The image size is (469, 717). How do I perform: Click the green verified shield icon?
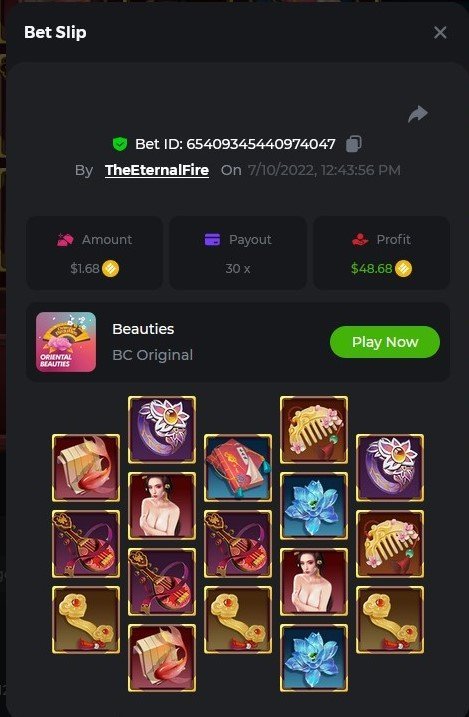(x=120, y=144)
